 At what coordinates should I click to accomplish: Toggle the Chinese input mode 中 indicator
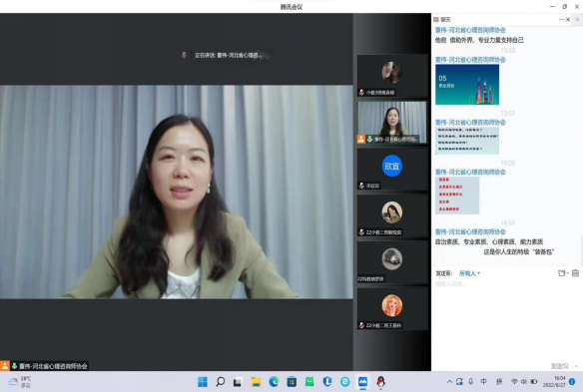click(484, 382)
